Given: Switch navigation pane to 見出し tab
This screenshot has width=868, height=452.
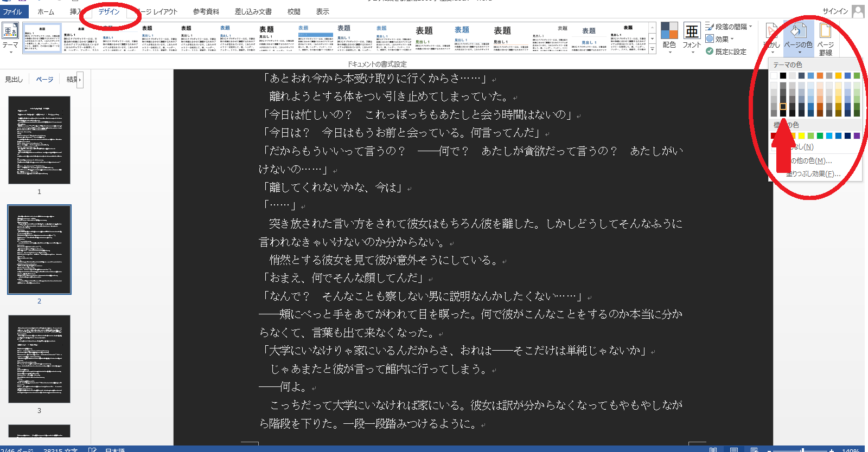Looking at the screenshot, I should pos(14,80).
